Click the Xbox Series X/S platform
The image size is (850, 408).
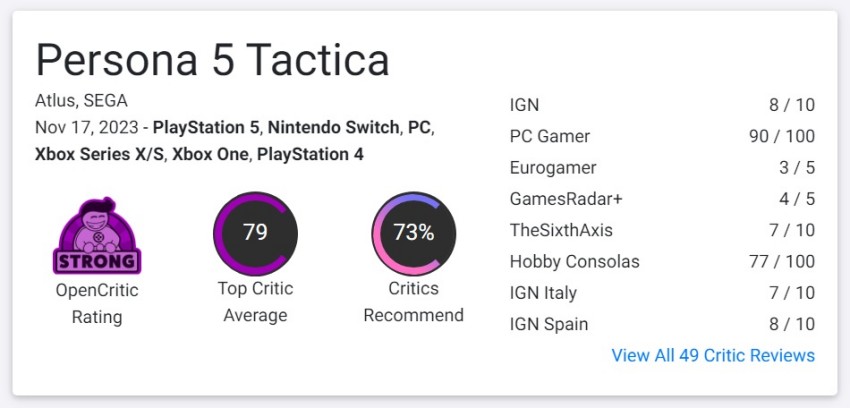(101, 154)
